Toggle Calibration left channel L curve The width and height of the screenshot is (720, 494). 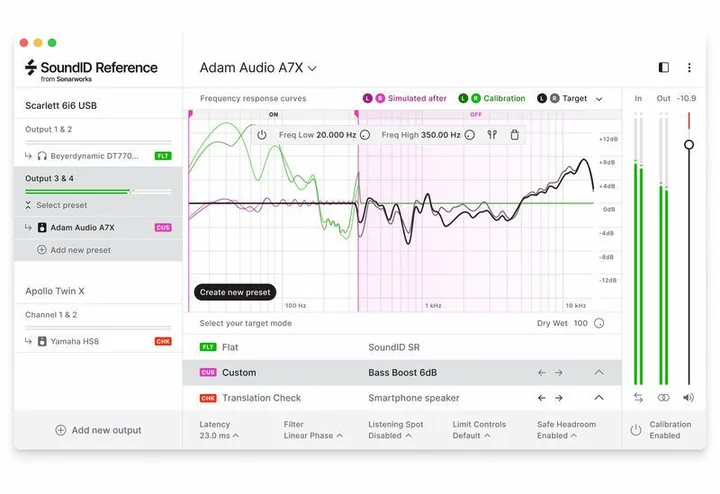coord(463,98)
